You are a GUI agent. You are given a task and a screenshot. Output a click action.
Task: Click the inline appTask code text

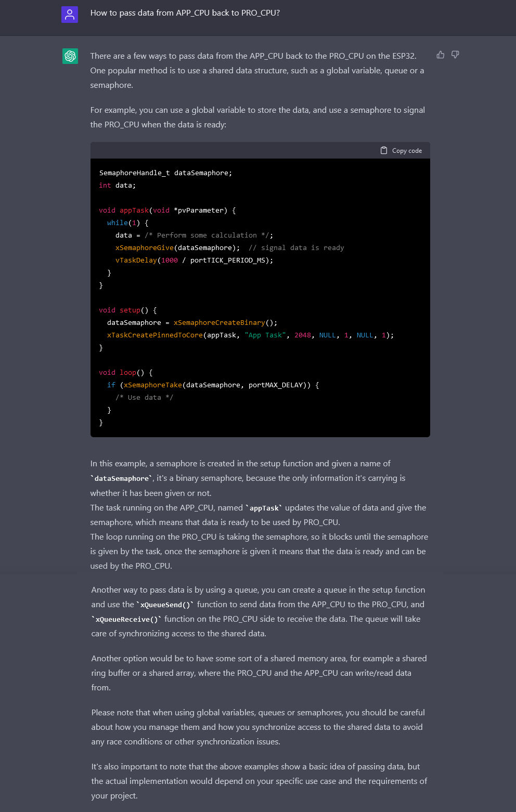click(x=264, y=508)
